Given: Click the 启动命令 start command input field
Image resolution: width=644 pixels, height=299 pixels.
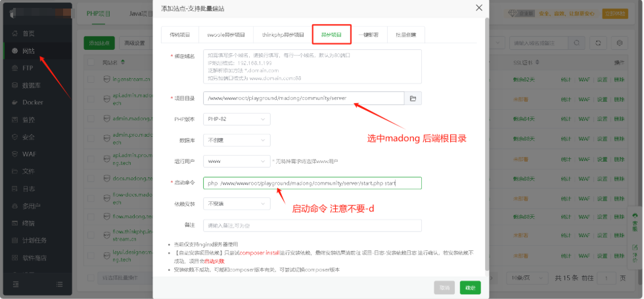Looking at the screenshot, I should 312,183.
